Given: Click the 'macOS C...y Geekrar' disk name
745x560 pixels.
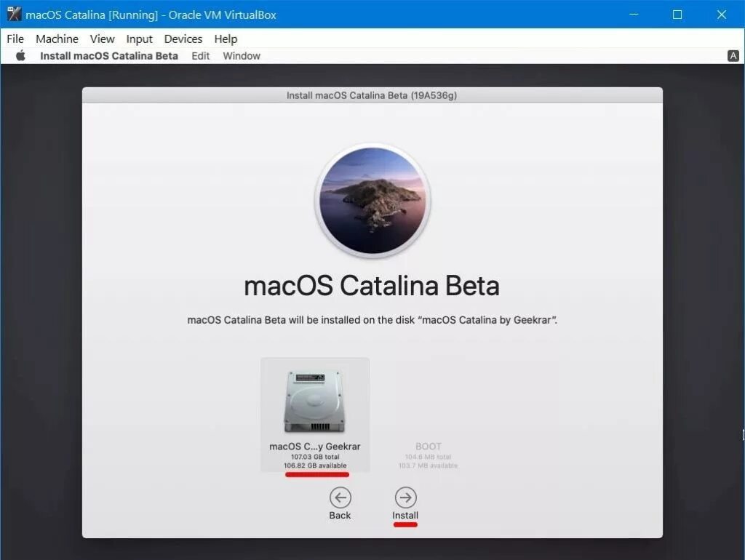Looking at the screenshot, I should (x=314, y=447).
